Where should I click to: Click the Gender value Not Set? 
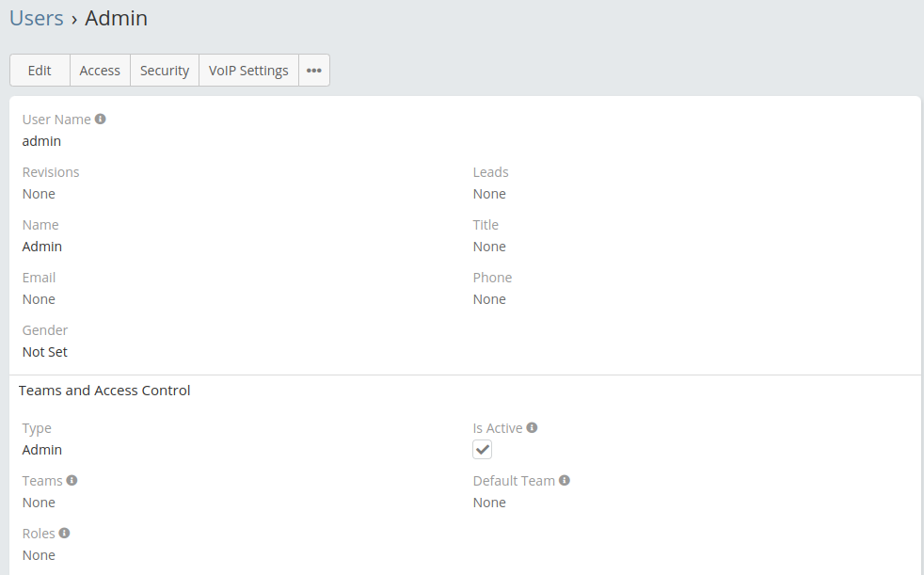click(45, 352)
